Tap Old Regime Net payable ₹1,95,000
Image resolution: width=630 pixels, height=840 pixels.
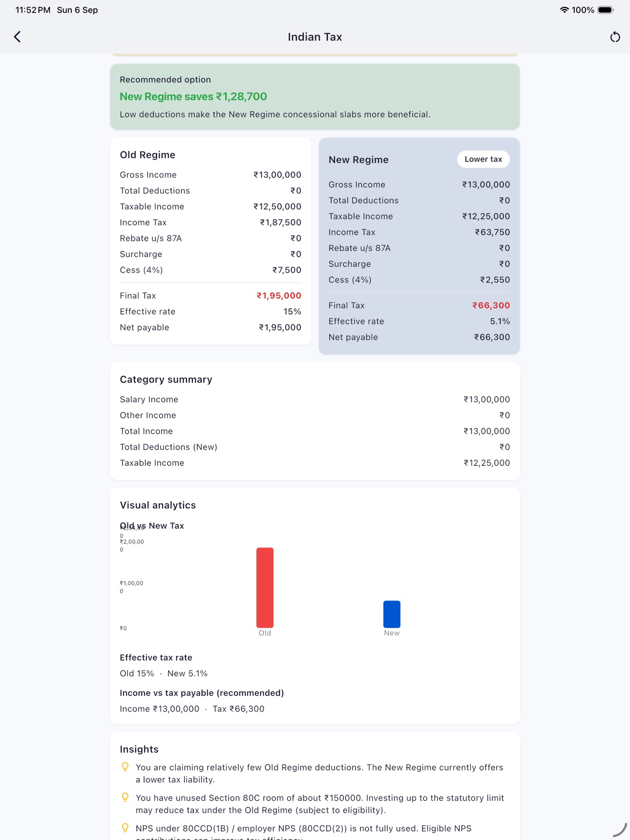click(x=280, y=327)
